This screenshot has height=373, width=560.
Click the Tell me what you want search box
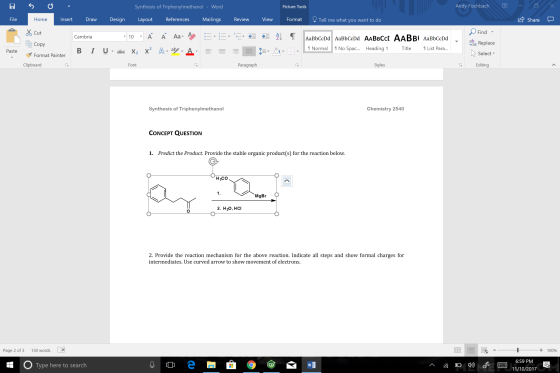click(x=347, y=20)
